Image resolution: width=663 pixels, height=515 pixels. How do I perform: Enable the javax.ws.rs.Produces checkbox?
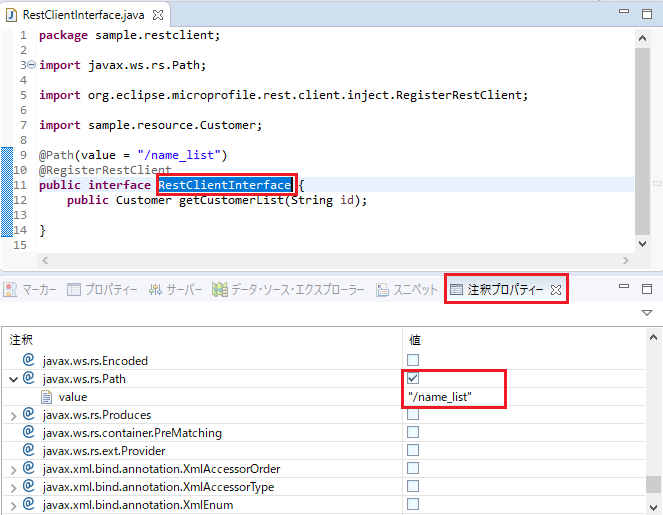[x=413, y=414]
